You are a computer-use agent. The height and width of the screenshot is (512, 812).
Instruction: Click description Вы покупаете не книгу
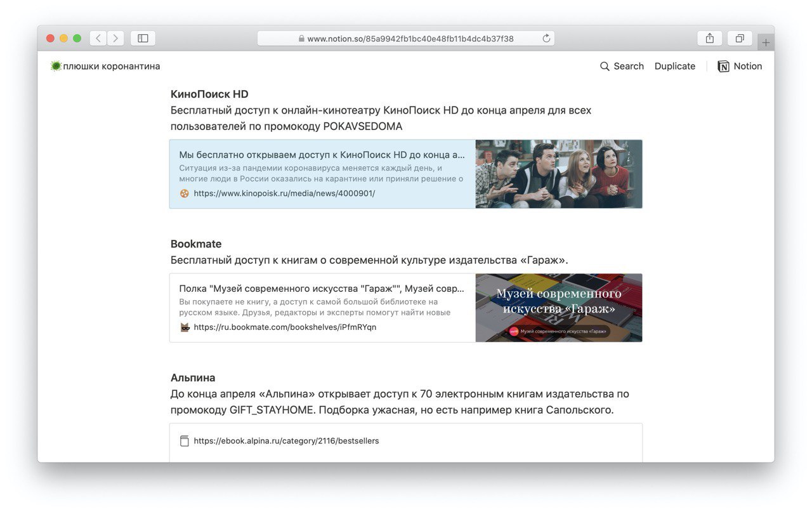click(315, 307)
